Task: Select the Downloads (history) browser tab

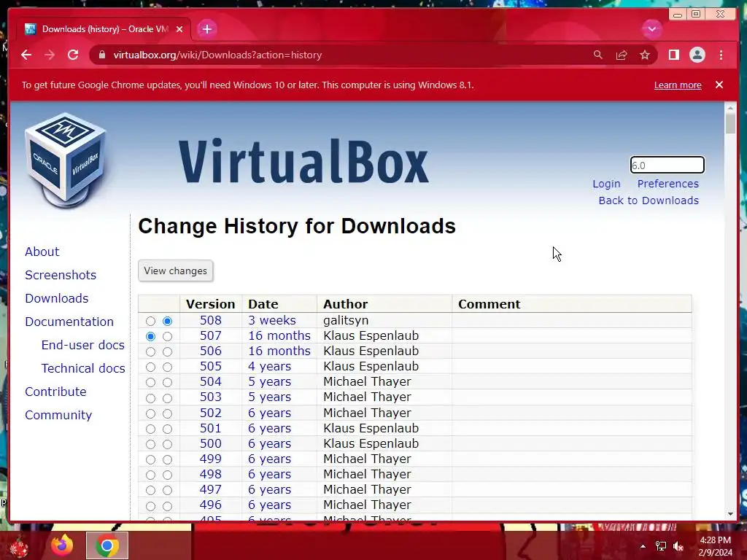Action: 104,29
